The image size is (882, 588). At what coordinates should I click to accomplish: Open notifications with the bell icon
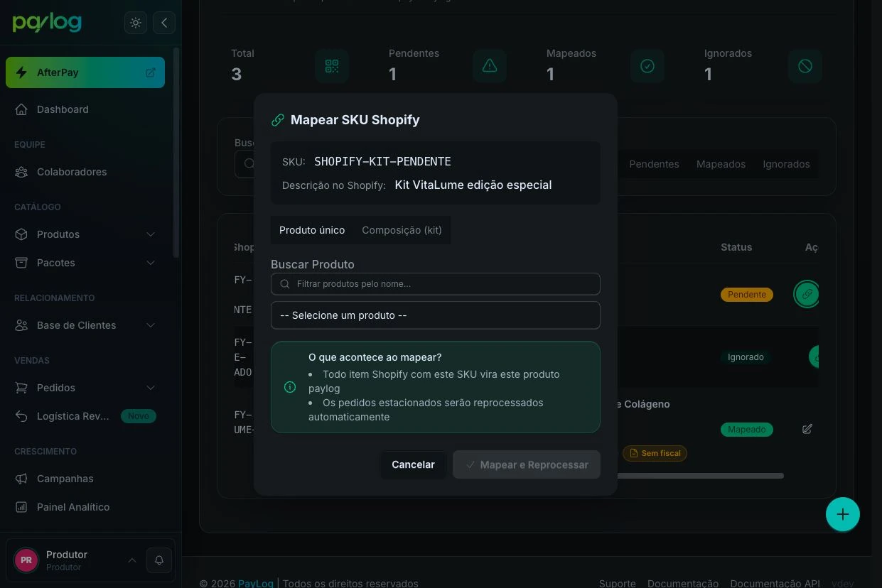159,560
